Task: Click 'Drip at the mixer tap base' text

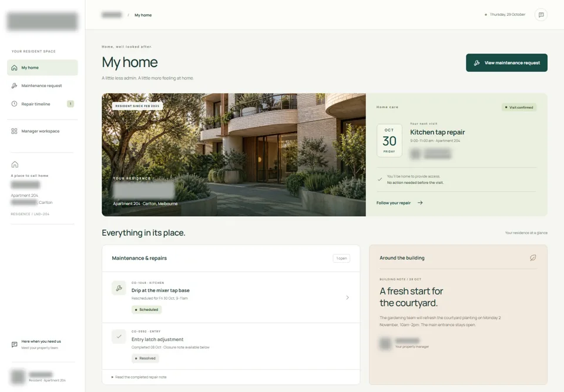Action: [160, 290]
